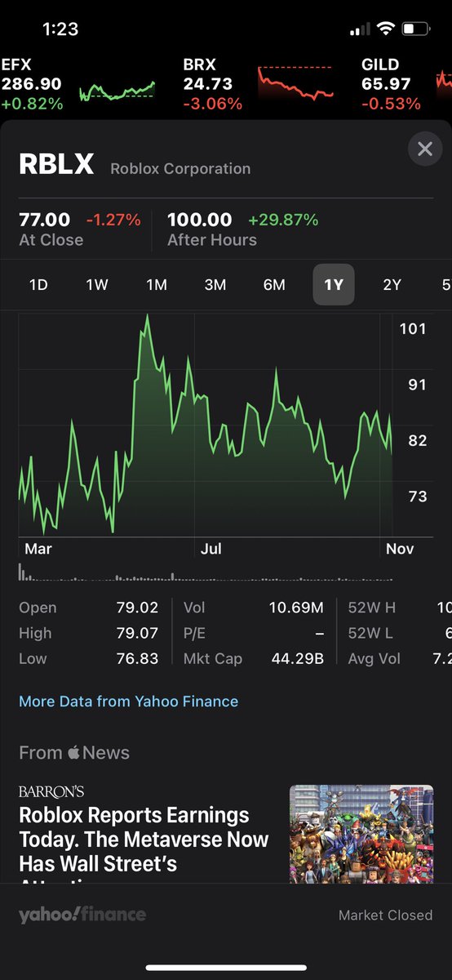Tap the RBLX ticker title

(56, 165)
